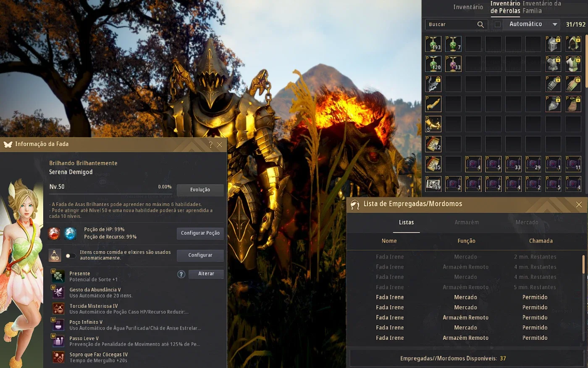The image size is (588, 368).
Task: Click the '5 min. Restantes' call status
Action: pyautogui.click(x=535, y=287)
